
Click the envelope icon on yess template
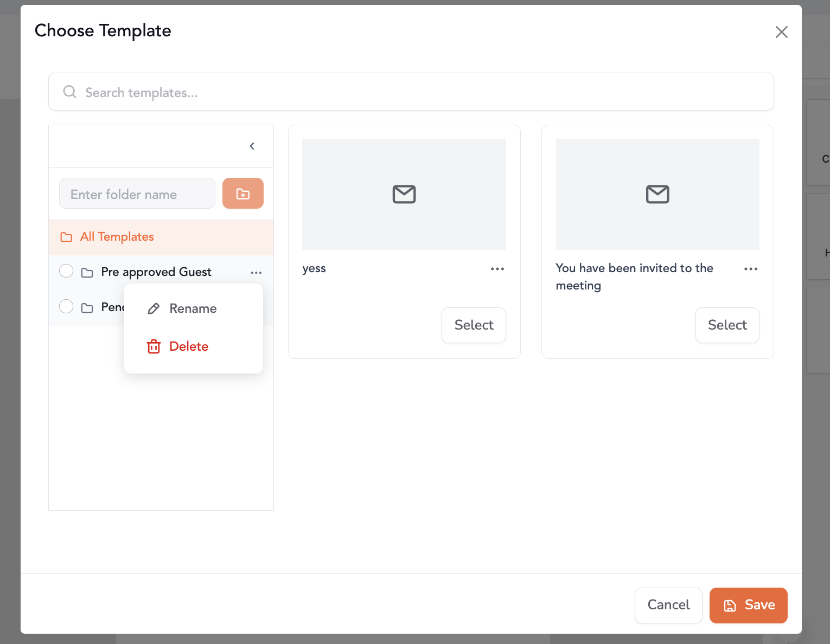(x=404, y=194)
